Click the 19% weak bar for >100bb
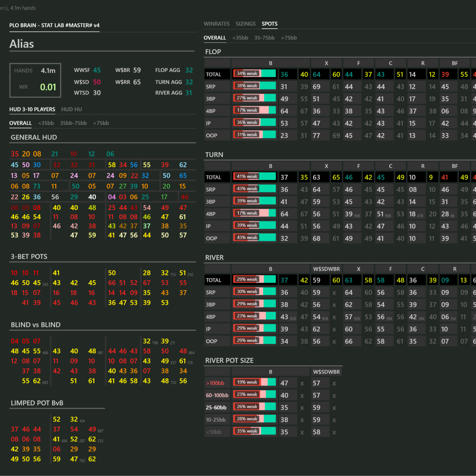Image resolution: width=476 pixels, height=476 pixels. 254,382
